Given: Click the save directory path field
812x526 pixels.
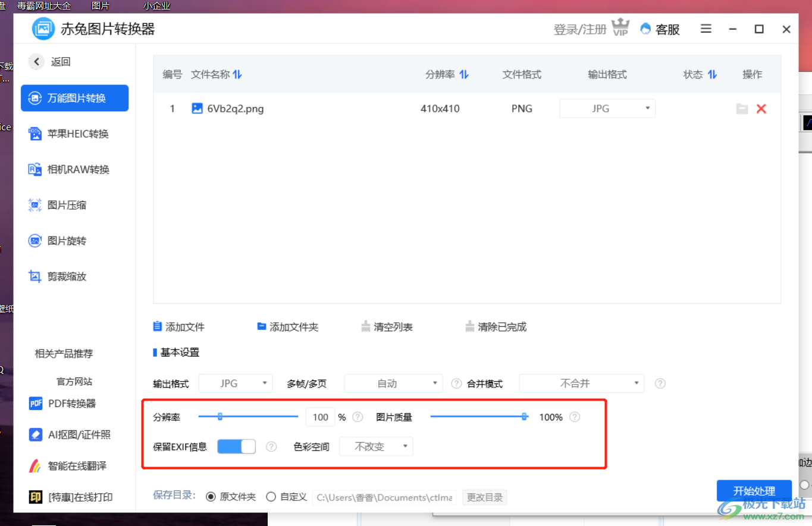Looking at the screenshot, I should (384, 497).
